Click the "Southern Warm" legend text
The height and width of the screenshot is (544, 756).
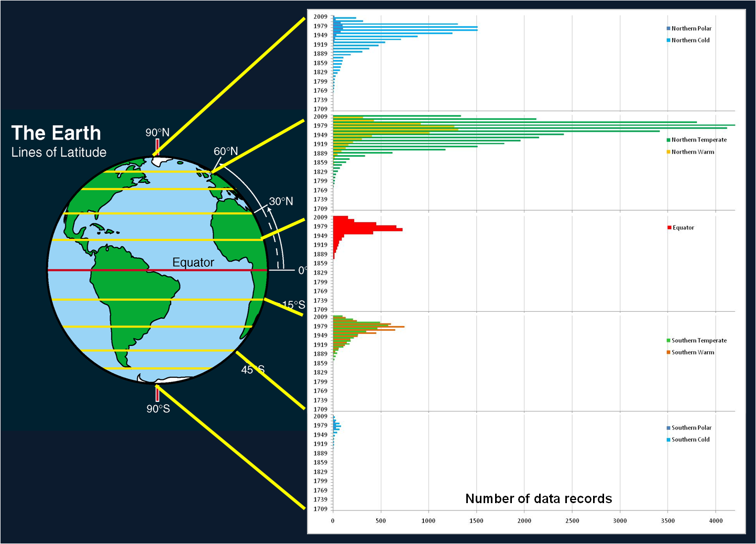pyautogui.click(x=693, y=352)
